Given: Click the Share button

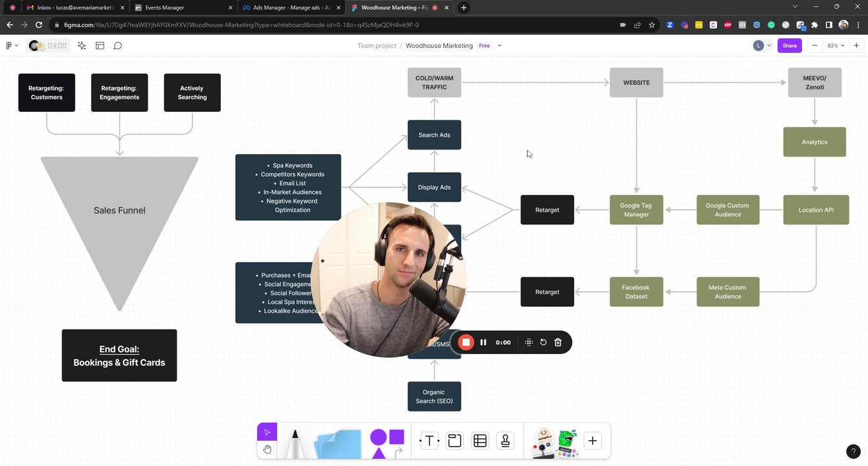Looking at the screenshot, I should pyautogui.click(x=790, y=46).
